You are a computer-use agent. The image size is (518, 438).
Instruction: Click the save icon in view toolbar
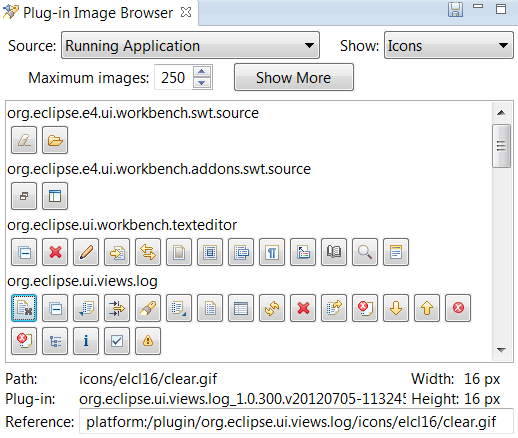click(455, 9)
